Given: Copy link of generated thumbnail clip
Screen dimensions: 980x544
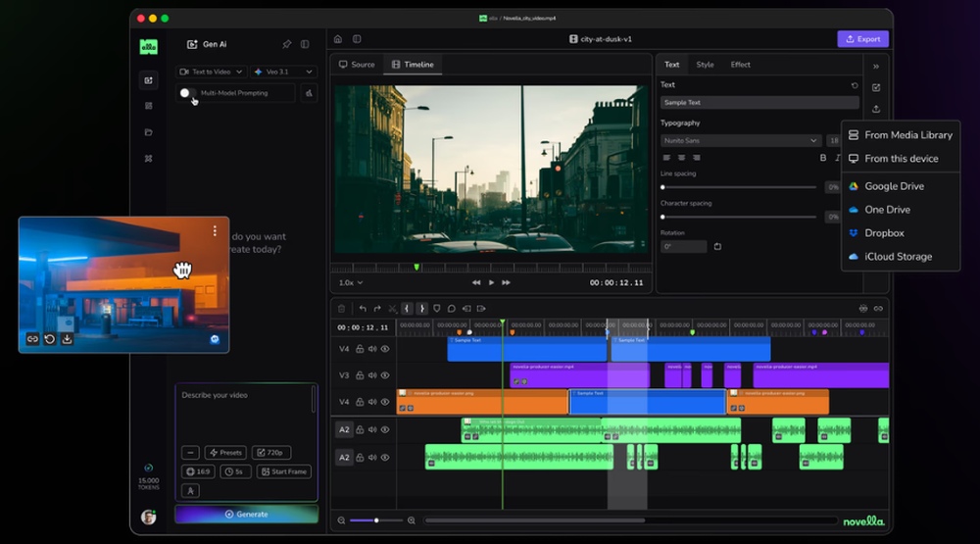Looking at the screenshot, I should pos(32,339).
